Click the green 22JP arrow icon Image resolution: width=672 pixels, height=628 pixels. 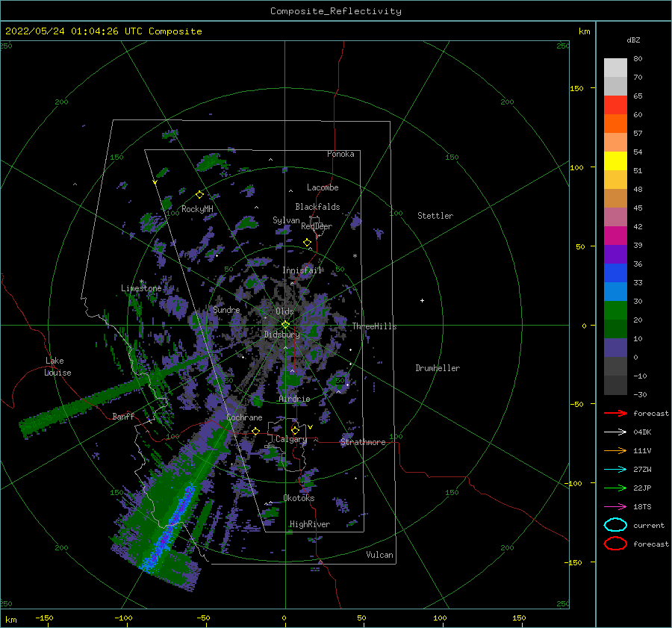[615, 488]
